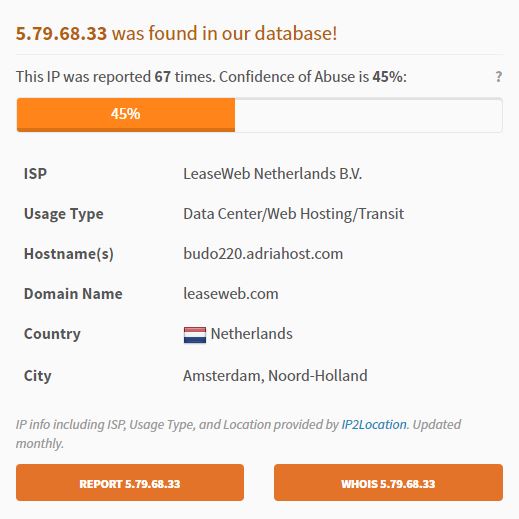
Task: Select hostname budo220.adriahost.com text
Action: 263,254
